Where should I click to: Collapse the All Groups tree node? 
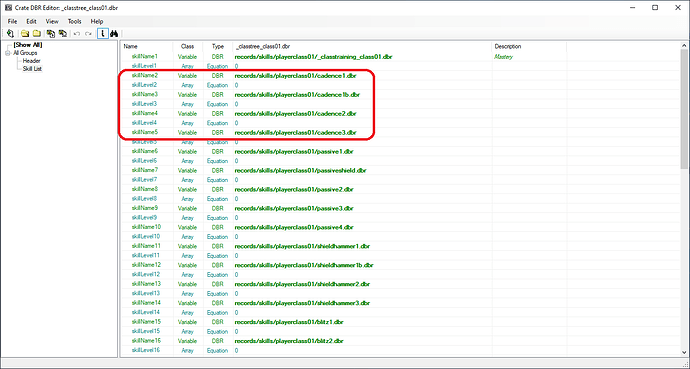7,53
